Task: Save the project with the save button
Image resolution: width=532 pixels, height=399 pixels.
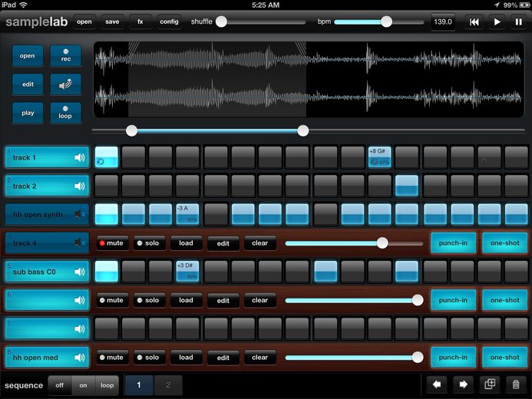Action: 112,21
